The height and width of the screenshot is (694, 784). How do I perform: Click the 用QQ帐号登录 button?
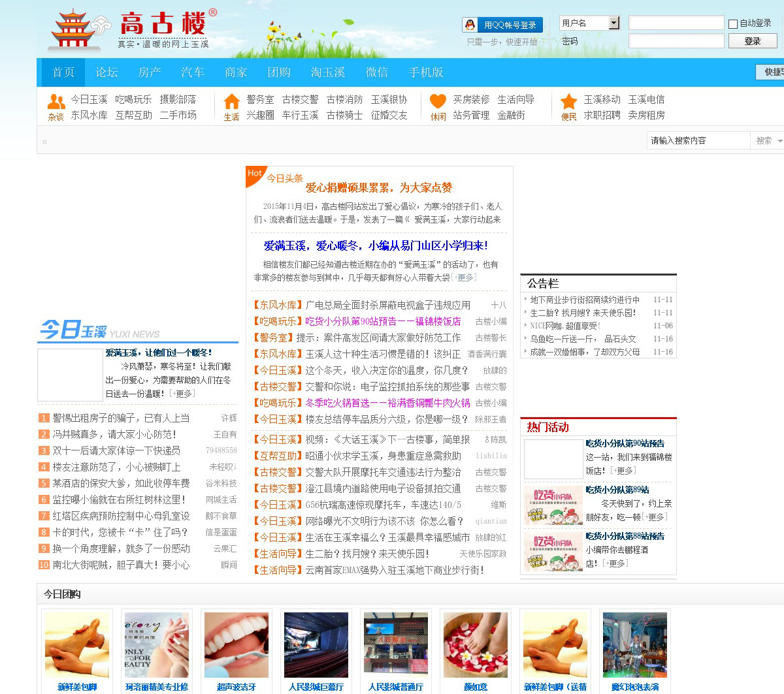tap(504, 25)
